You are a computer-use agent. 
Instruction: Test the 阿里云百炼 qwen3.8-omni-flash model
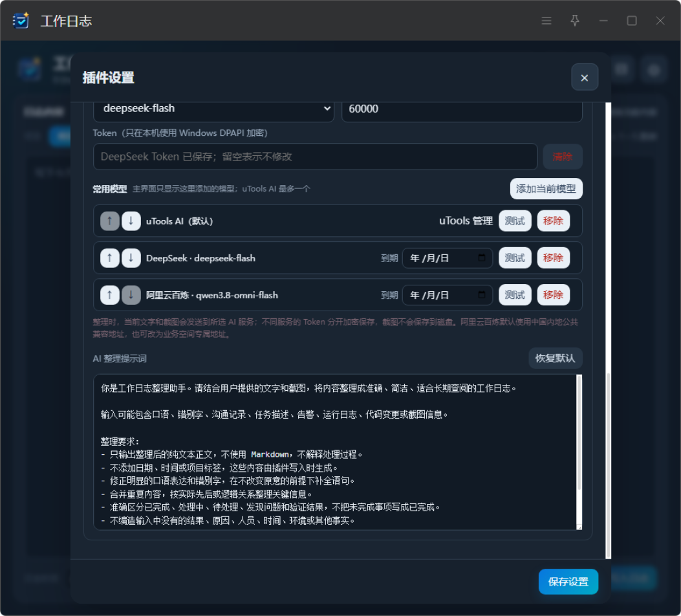515,295
